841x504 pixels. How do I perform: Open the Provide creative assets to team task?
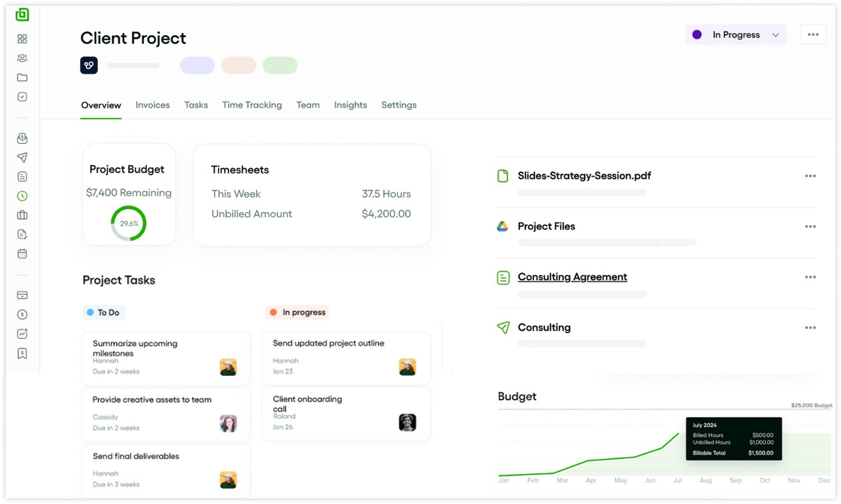[167, 415]
